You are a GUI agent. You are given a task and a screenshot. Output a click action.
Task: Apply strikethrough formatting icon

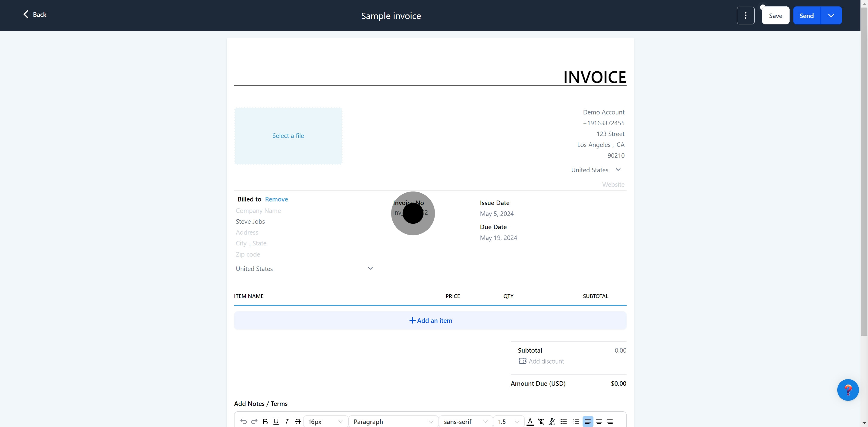click(x=297, y=421)
